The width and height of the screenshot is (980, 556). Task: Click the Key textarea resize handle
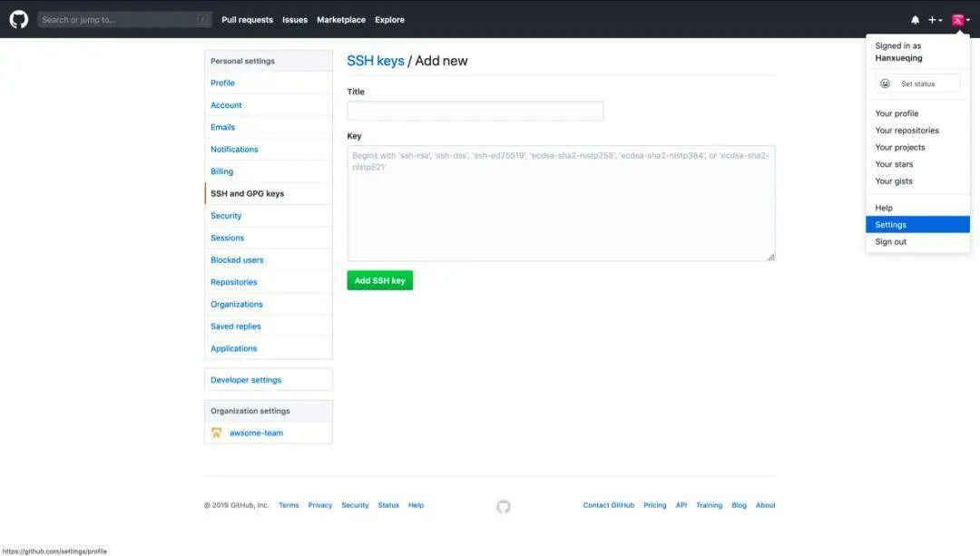(x=770, y=257)
